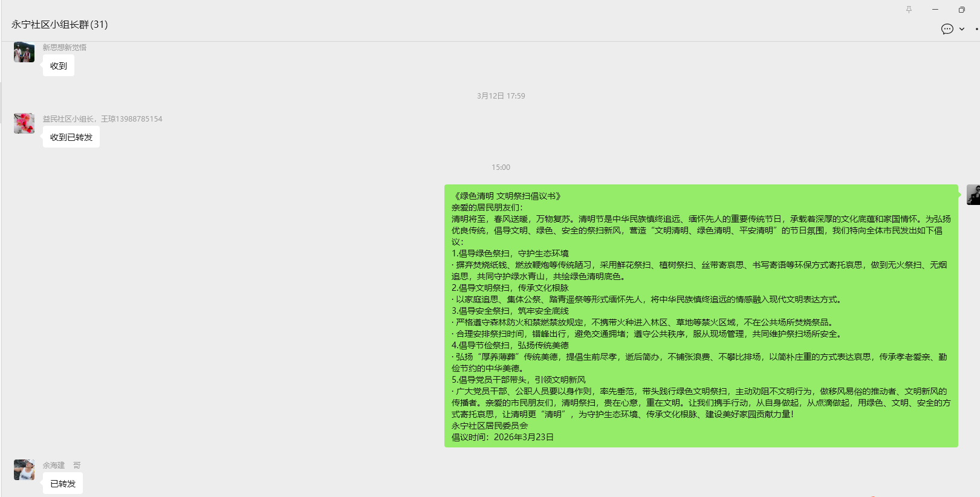
Task: Click the green 绿色清明 proposal message
Action: click(701, 316)
